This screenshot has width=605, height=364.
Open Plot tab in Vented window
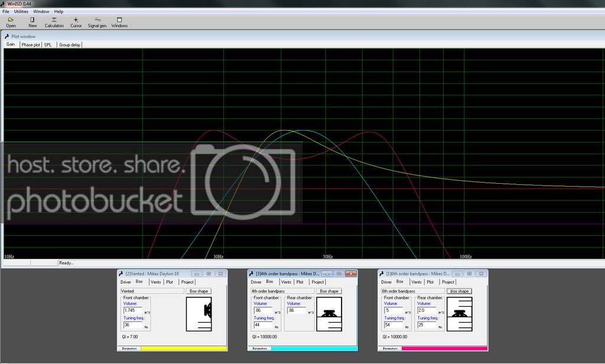[170, 282]
